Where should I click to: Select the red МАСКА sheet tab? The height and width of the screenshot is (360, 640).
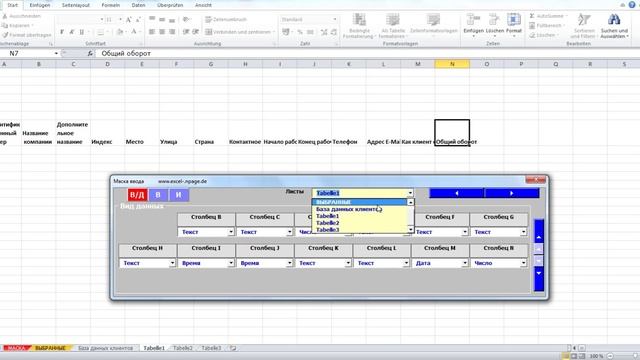16,348
